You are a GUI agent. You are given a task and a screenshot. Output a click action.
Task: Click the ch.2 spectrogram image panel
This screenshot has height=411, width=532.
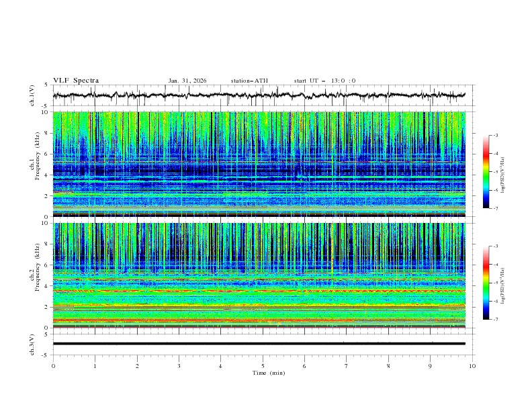point(259,275)
